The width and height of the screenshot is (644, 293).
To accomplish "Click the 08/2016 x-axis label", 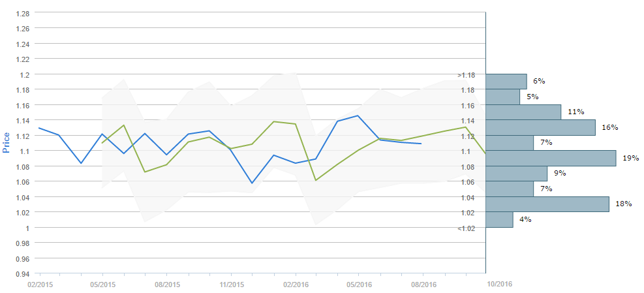I will click(423, 285).
